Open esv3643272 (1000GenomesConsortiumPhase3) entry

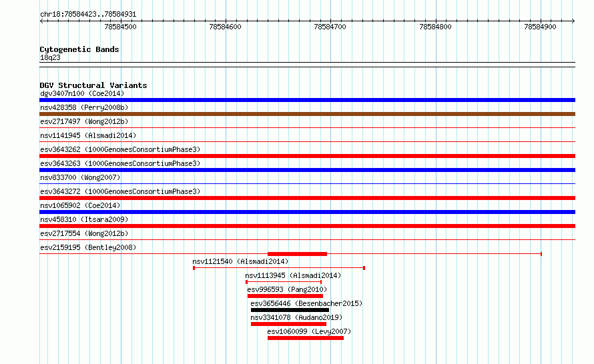[x=120, y=191]
